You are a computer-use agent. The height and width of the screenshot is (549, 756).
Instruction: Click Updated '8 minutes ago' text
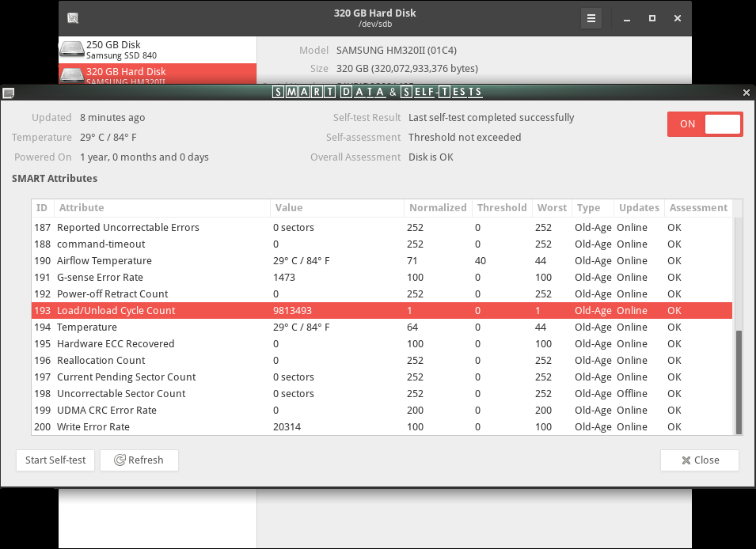(112, 118)
